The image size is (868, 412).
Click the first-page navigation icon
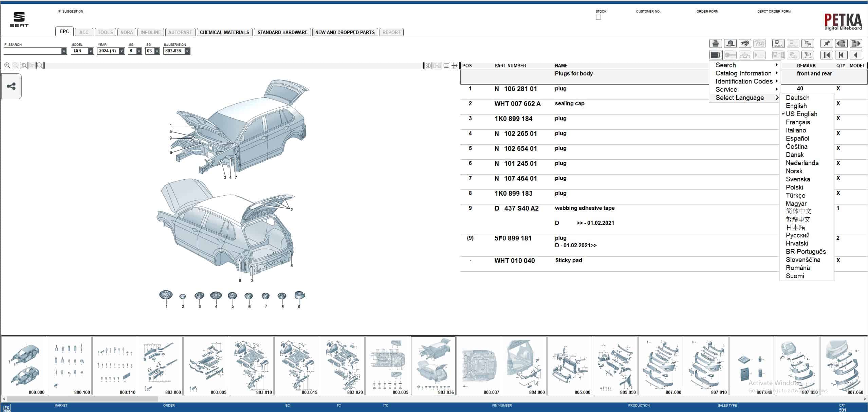click(827, 55)
